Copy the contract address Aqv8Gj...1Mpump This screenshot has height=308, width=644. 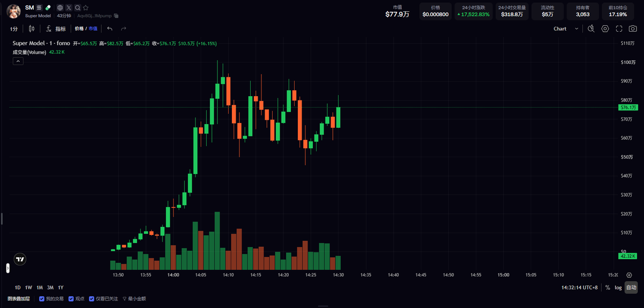pyautogui.click(x=116, y=16)
